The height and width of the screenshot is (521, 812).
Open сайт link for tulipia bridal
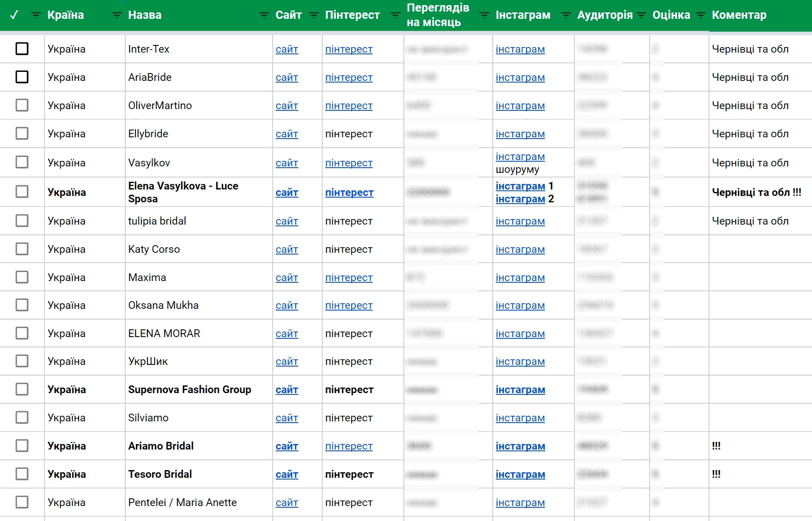pyautogui.click(x=287, y=221)
